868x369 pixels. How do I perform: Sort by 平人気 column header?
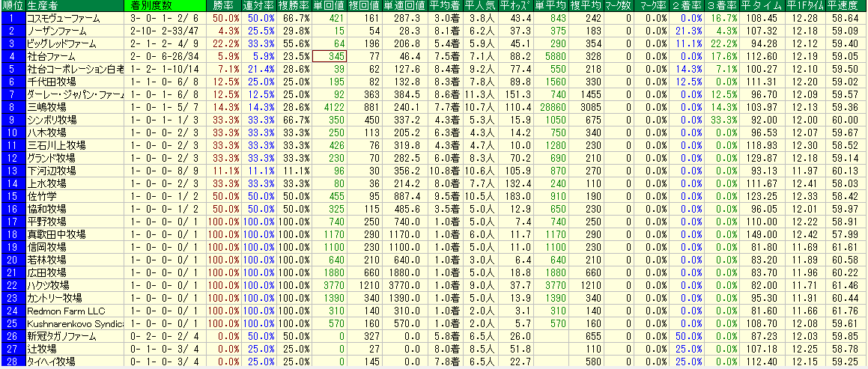coord(481,6)
